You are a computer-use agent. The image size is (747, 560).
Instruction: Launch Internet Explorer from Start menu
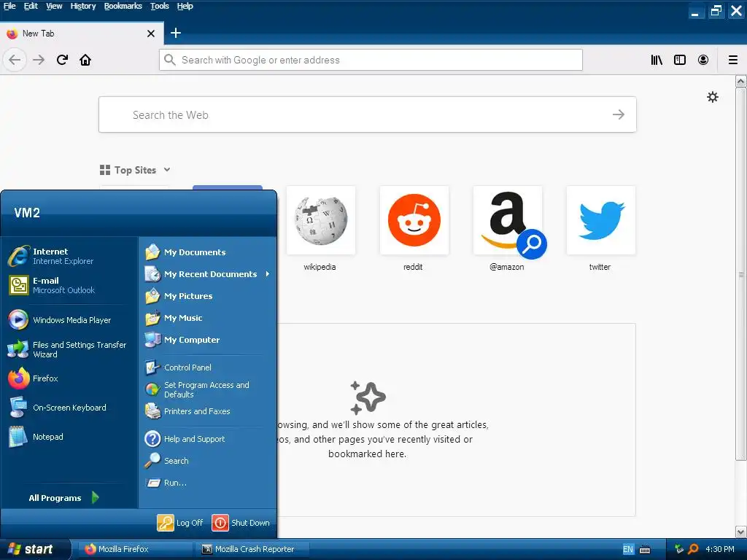pos(70,256)
